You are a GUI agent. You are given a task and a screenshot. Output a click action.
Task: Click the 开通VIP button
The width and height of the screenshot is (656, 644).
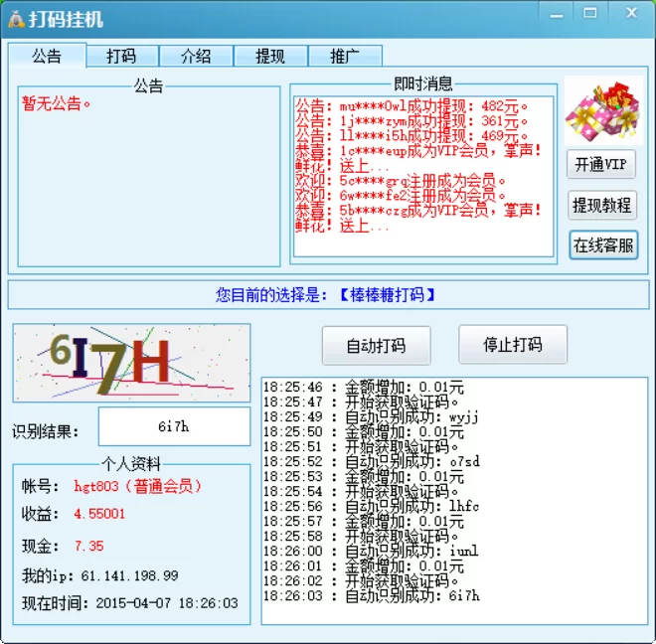(x=601, y=164)
